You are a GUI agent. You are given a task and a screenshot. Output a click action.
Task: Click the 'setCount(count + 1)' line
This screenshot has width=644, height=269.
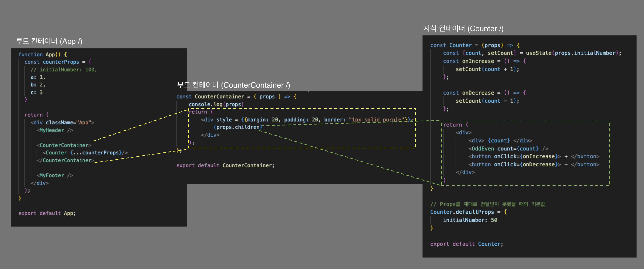487,69
